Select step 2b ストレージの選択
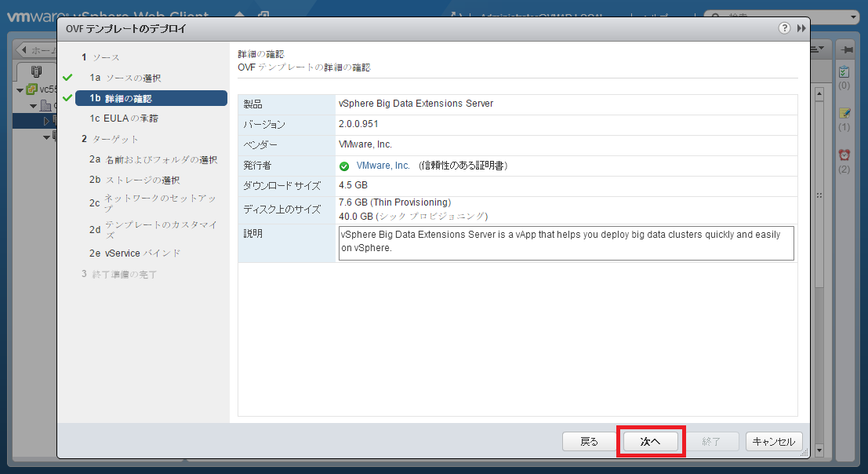 click(x=135, y=180)
